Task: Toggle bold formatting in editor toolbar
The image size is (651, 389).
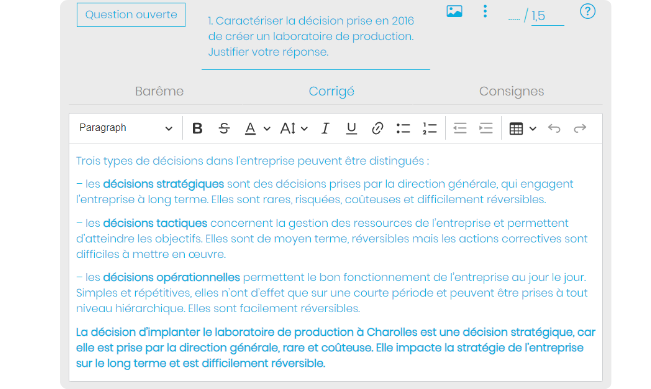Action: (x=197, y=128)
